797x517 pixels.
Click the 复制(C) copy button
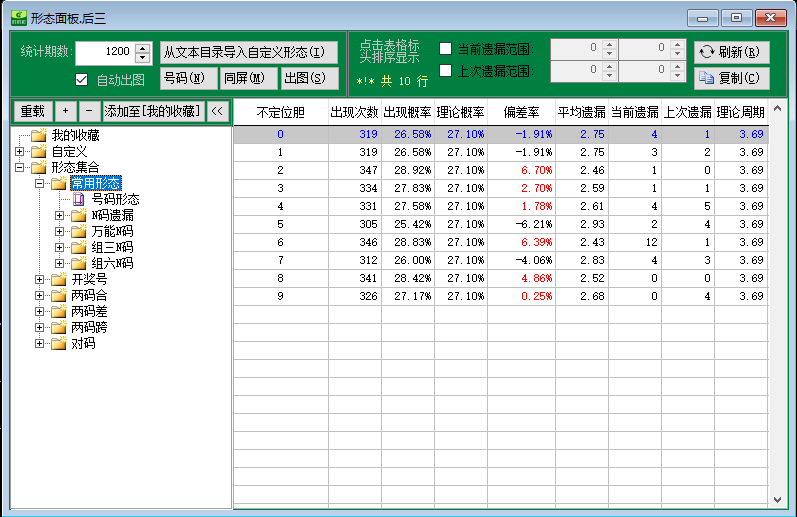(731, 78)
